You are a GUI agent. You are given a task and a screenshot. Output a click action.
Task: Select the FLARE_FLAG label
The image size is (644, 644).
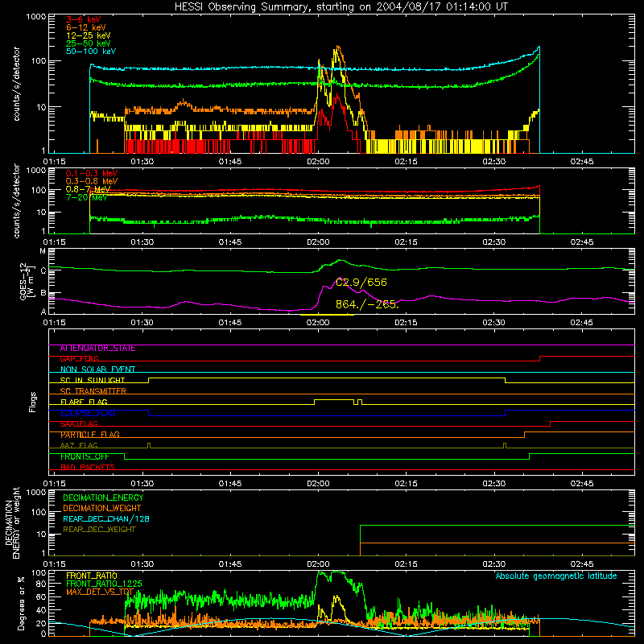(x=84, y=402)
